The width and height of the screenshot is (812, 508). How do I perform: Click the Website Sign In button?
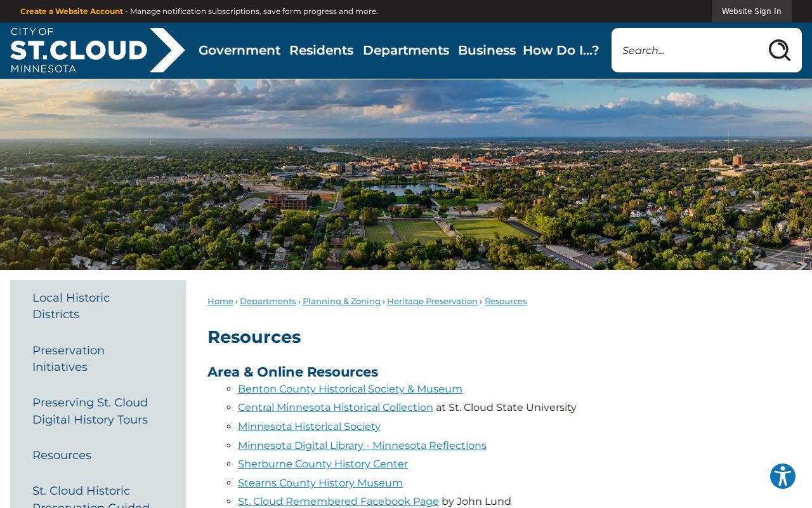(x=751, y=11)
